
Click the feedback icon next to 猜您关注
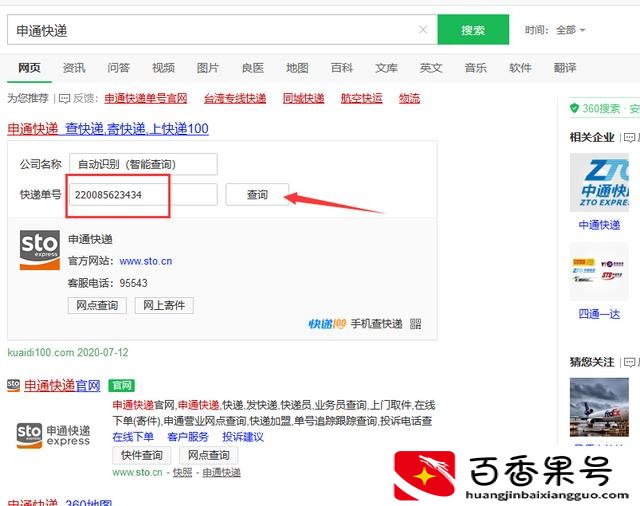point(629,362)
